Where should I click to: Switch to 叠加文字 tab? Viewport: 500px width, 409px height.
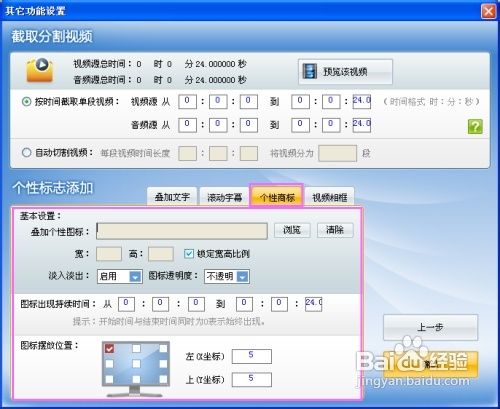click(x=172, y=197)
